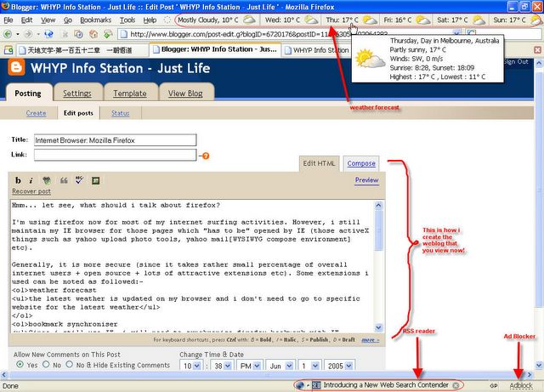
Task: Click the new tab icon left of tabs
Action: click(8, 50)
